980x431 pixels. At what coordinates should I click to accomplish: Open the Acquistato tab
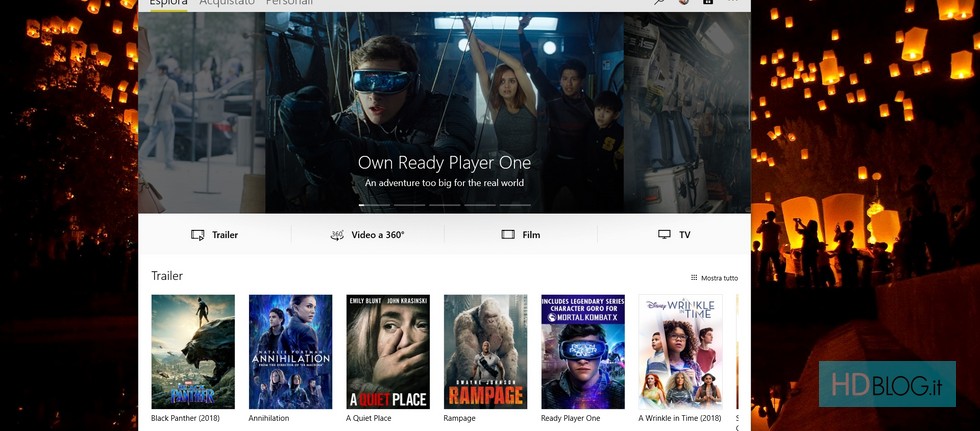click(x=227, y=3)
